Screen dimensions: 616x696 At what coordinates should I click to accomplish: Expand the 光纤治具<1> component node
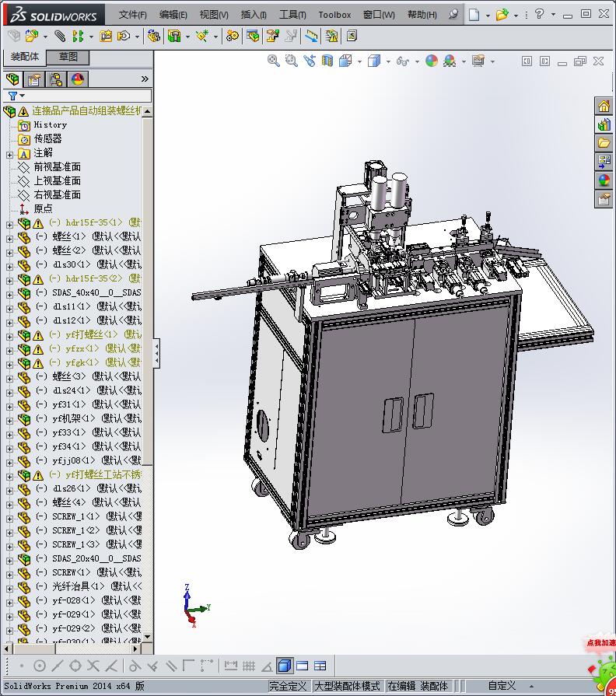[10, 589]
